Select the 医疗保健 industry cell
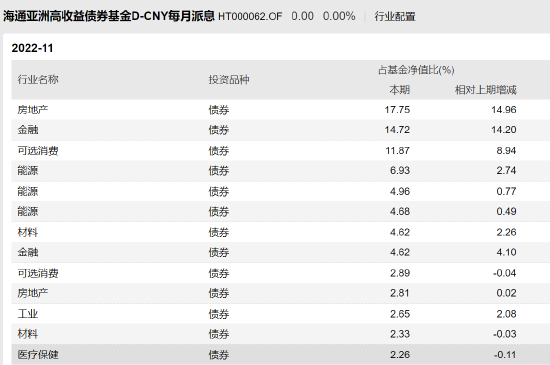 [38, 354]
